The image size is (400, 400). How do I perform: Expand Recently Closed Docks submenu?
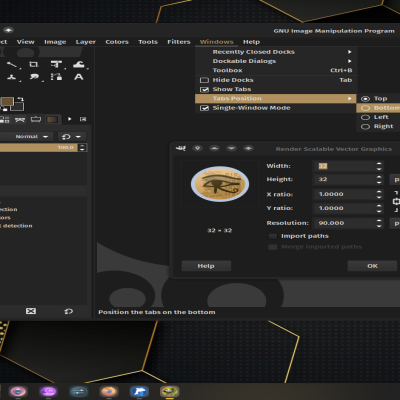pyautogui.click(x=275, y=52)
